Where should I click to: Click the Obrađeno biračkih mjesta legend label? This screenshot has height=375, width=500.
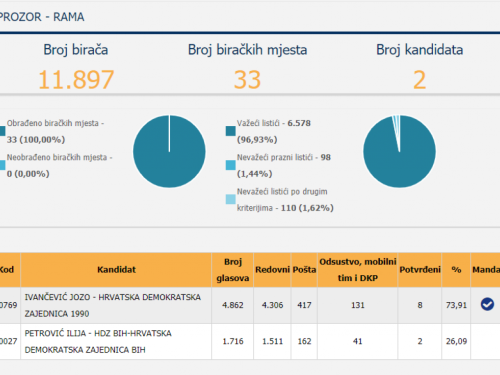tap(55, 131)
